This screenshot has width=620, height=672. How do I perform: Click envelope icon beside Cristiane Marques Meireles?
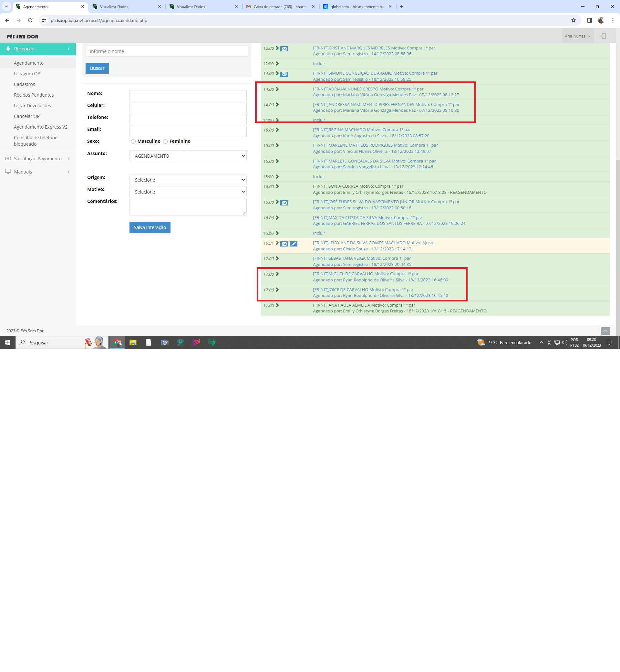(284, 49)
